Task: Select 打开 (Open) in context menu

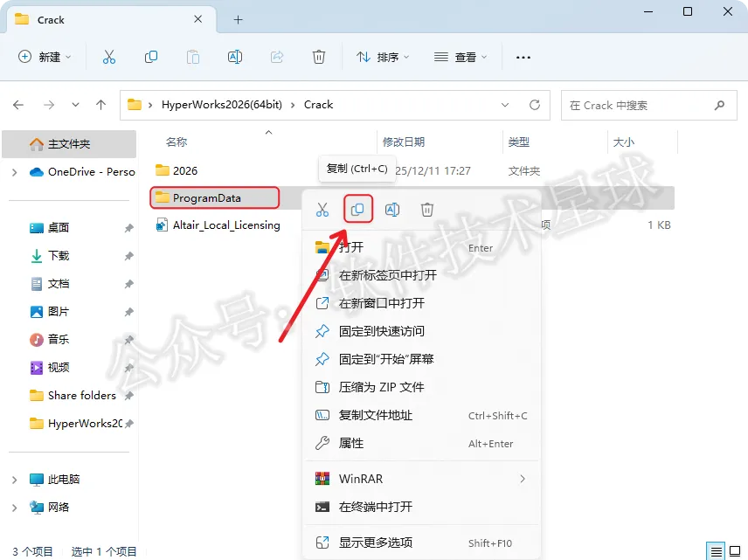Action: 421,247
